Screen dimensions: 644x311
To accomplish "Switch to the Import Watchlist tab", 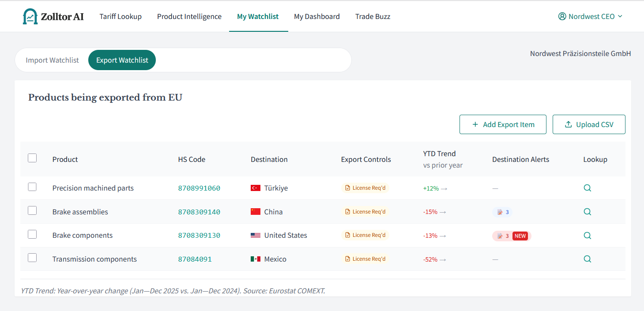I will 52,60.
